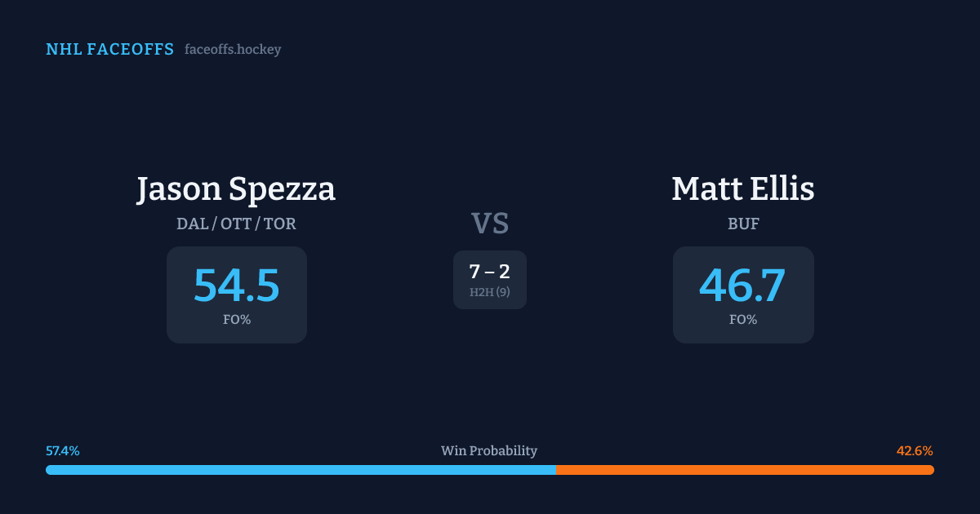The width and height of the screenshot is (980, 514).
Task: Select the Matt Ellis player name
Action: tap(743, 189)
